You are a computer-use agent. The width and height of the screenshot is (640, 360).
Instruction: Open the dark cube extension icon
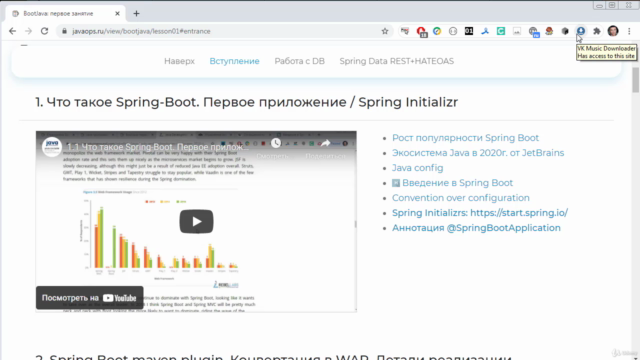(x=565, y=31)
